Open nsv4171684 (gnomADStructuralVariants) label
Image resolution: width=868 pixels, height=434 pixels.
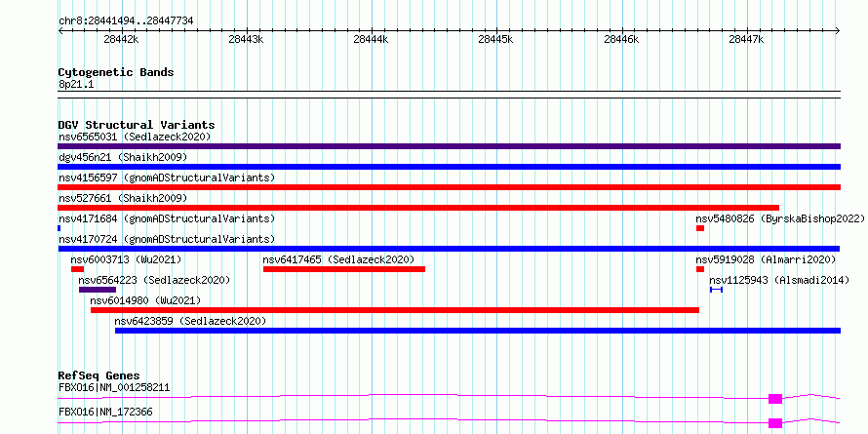[x=167, y=218]
